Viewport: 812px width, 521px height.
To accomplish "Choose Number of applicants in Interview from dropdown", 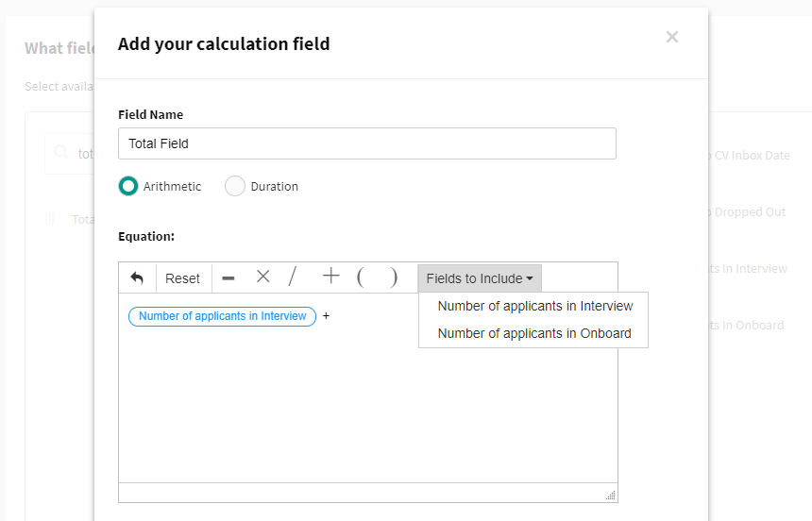I will click(x=535, y=306).
